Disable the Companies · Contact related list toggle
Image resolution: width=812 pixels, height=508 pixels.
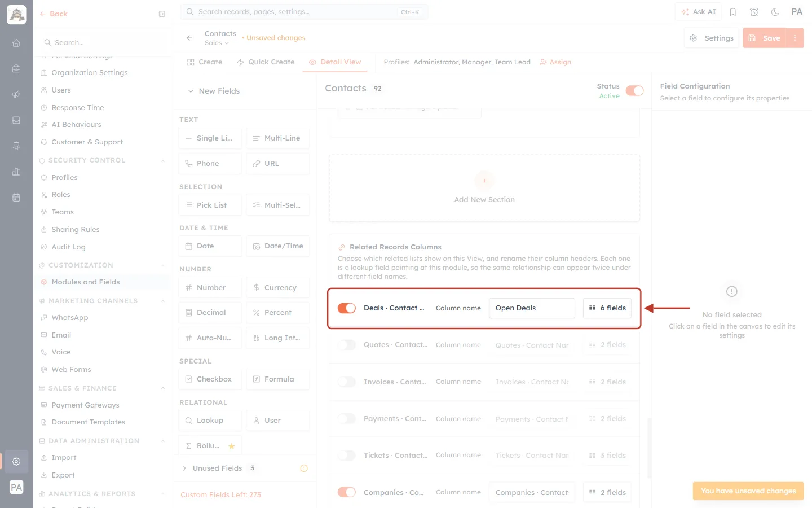click(347, 492)
